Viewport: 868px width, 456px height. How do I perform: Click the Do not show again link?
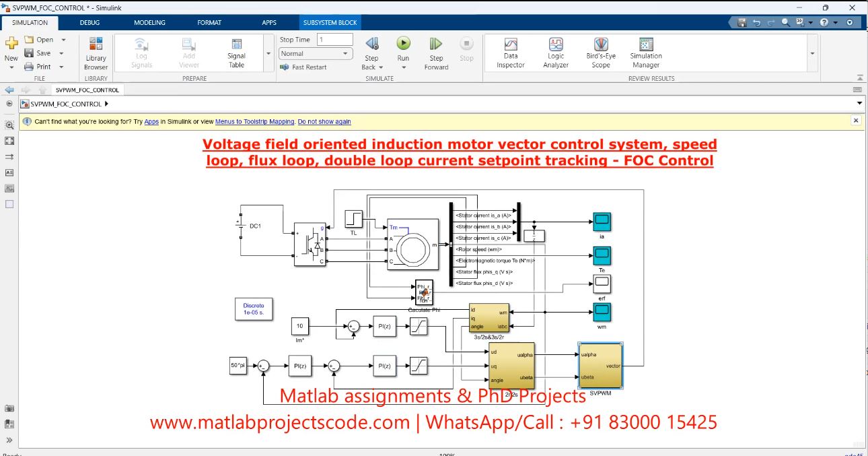point(324,122)
